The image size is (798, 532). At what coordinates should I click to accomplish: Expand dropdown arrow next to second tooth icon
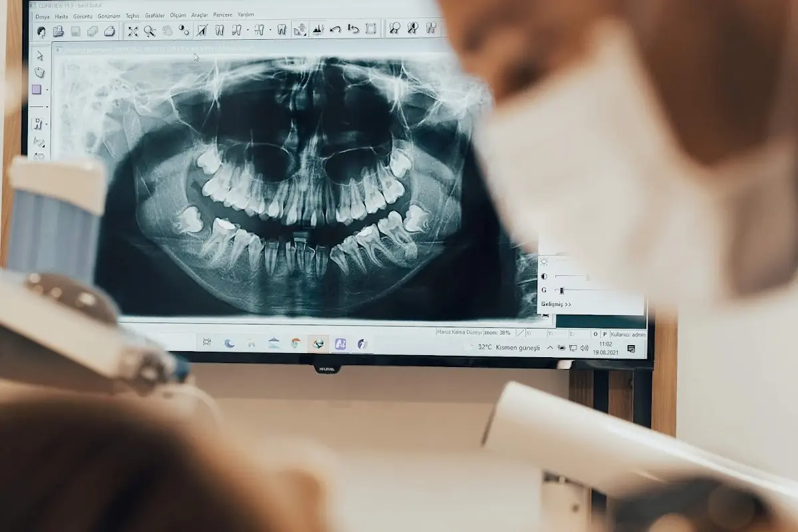tap(247, 30)
